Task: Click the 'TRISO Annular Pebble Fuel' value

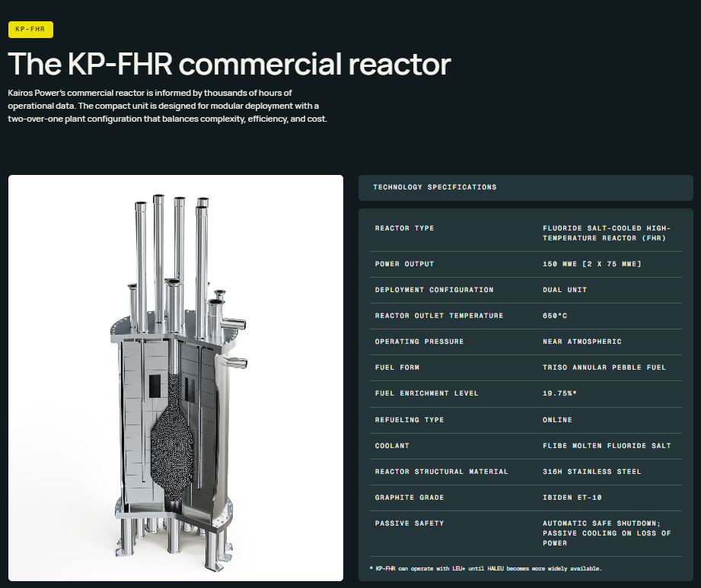Action: point(604,367)
